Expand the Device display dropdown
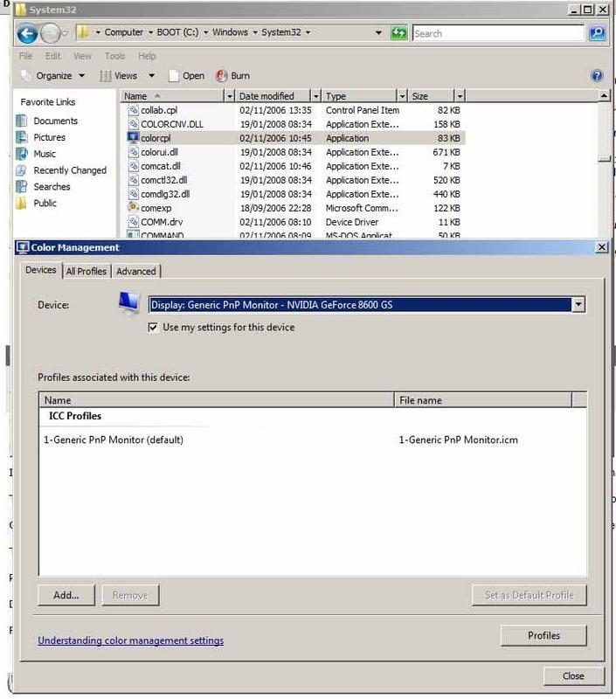616x699 pixels. (x=577, y=305)
